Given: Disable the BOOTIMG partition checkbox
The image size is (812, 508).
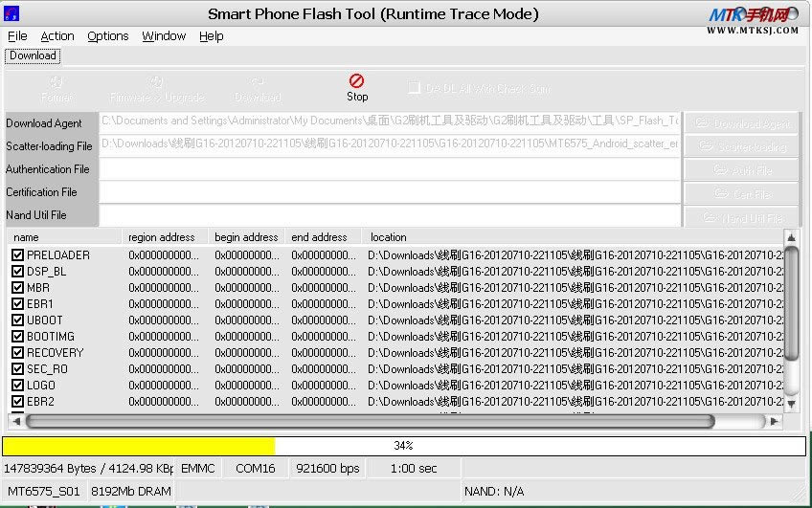Looking at the screenshot, I should pos(17,337).
